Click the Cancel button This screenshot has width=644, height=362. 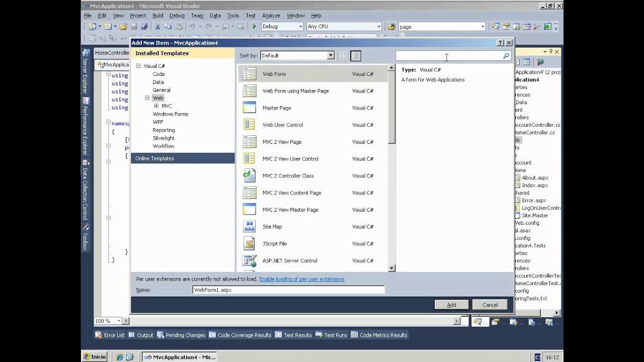pos(490,305)
